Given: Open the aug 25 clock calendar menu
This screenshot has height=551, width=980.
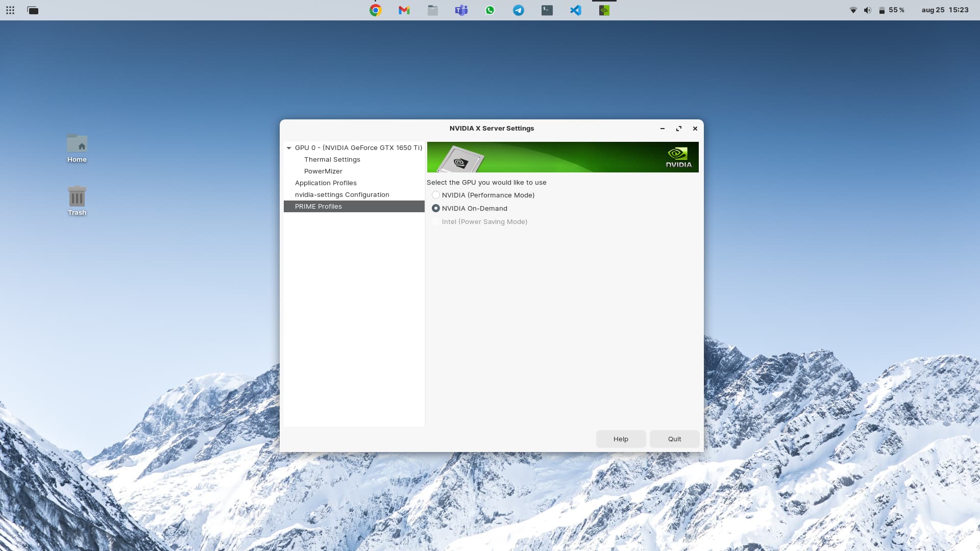Looking at the screenshot, I should tap(945, 10).
